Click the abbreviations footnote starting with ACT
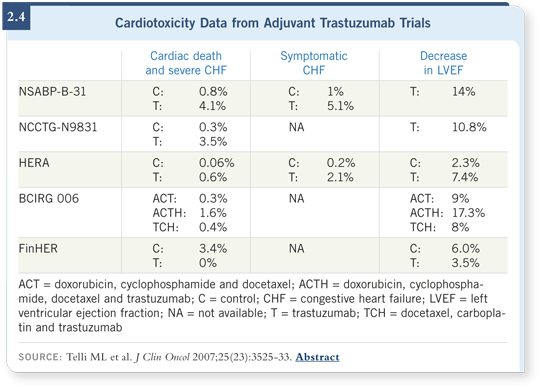This screenshot has height=388, width=540. (262, 306)
